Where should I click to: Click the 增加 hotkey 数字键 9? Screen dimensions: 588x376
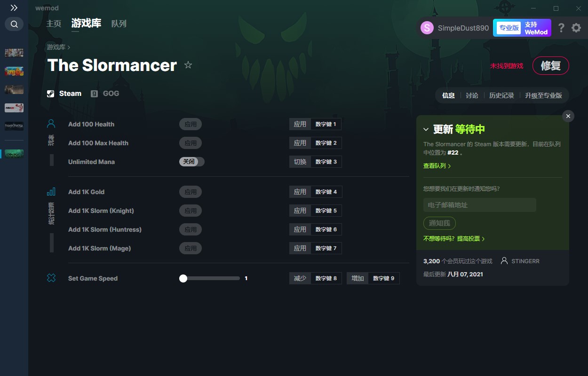coord(384,278)
